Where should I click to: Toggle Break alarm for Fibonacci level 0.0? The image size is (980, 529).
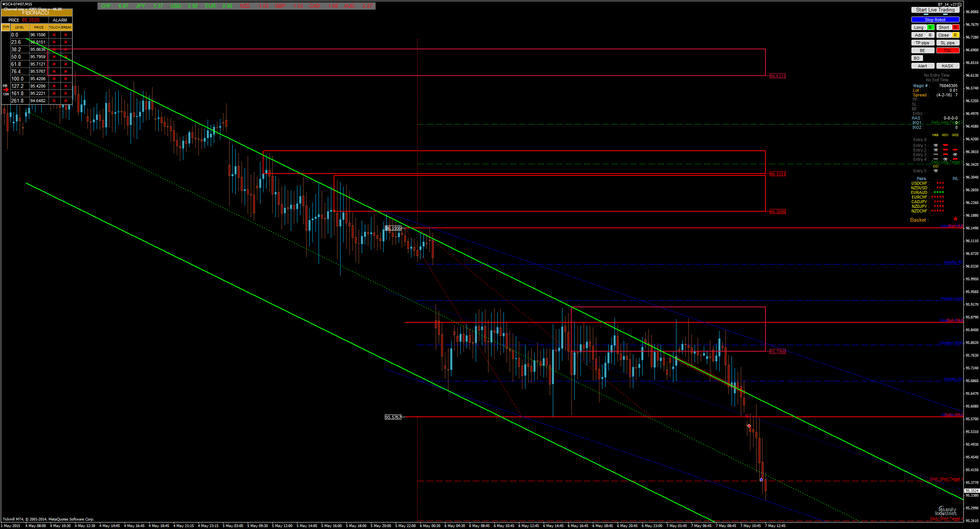[x=66, y=35]
